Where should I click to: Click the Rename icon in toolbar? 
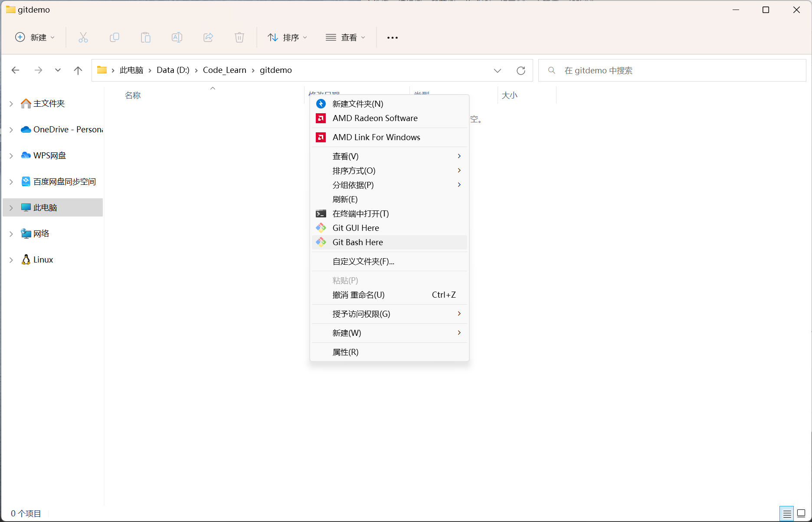(x=177, y=37)
